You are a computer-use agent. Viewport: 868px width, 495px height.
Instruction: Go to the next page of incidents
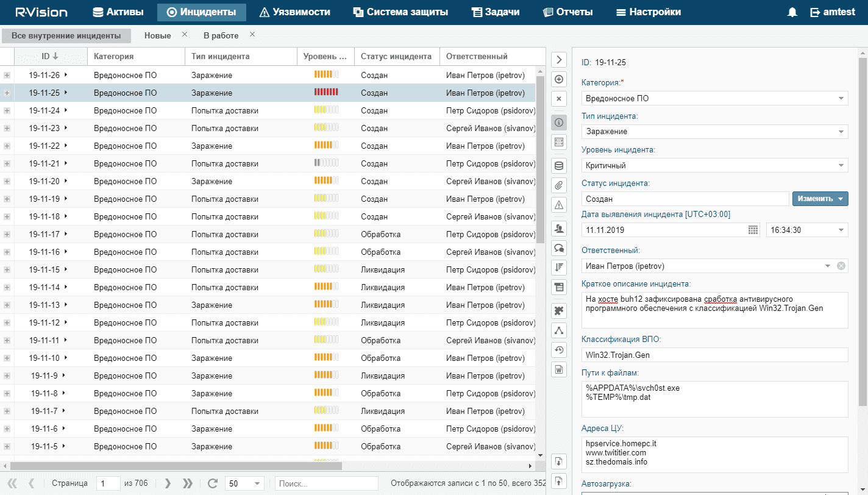pyautogui.click(x=169, y=483)
